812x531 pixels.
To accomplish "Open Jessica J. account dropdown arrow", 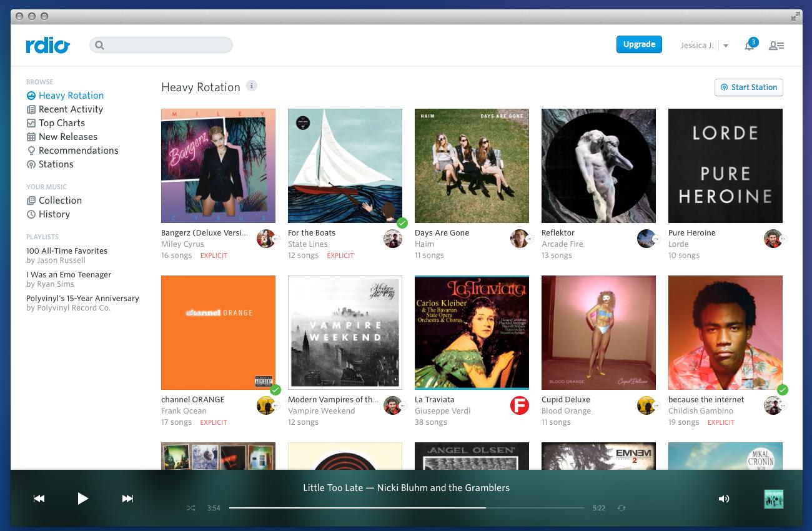I will point(726,46).
